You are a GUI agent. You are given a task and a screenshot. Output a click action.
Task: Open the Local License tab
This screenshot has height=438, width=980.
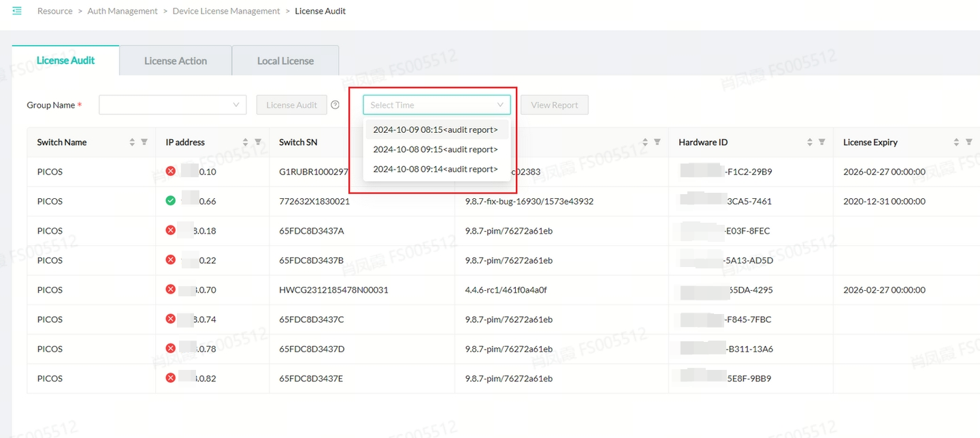[x=285, y=61]
